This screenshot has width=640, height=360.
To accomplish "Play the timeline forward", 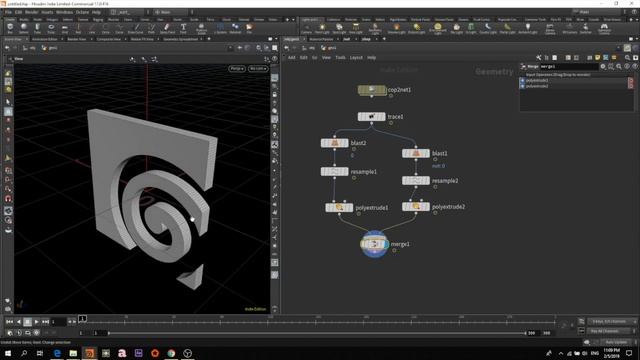I will click(x=36, y=322).
